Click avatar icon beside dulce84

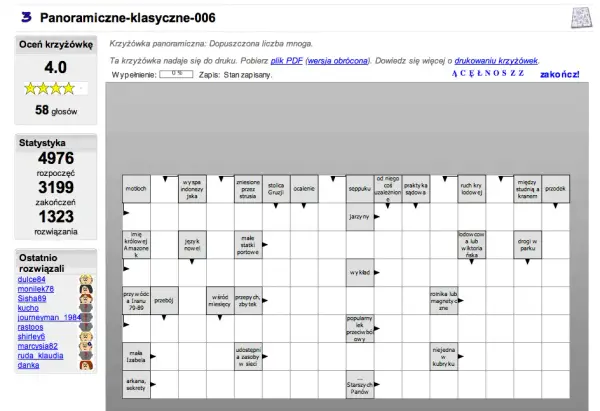(86, 279)
